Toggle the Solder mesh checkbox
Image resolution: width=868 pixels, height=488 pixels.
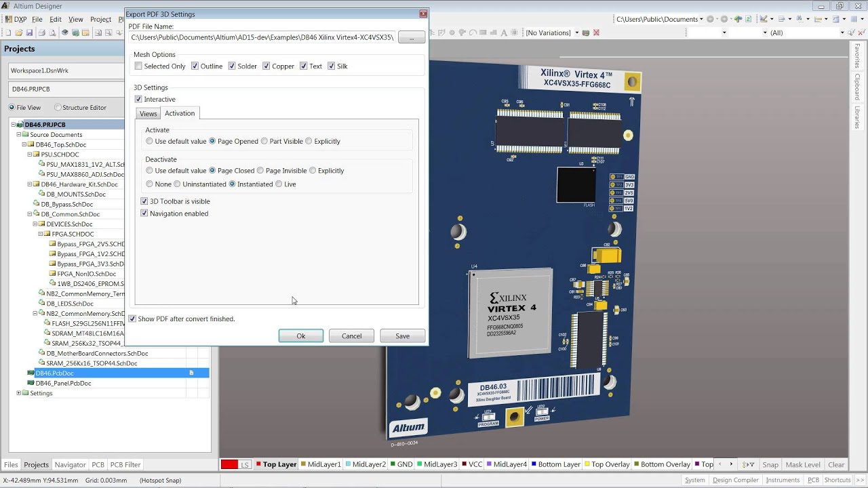coord(232,66)
